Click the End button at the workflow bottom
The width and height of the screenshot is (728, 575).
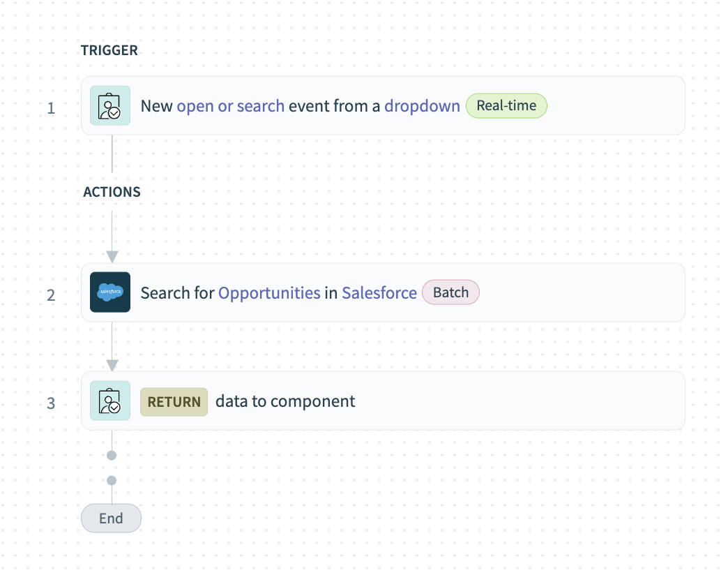[x=111, y=518]
